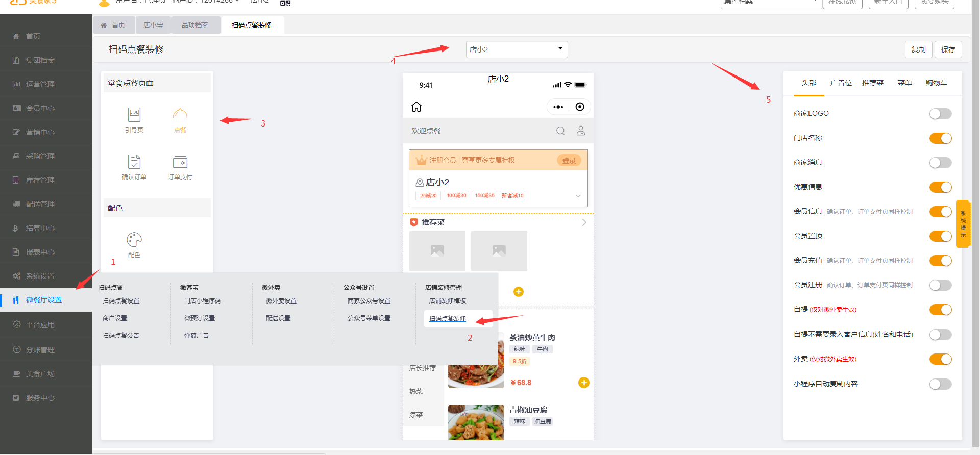Toggle the 商家消息 switch
This screenshot has width=980, height=455.
click(x=941, y=163)
